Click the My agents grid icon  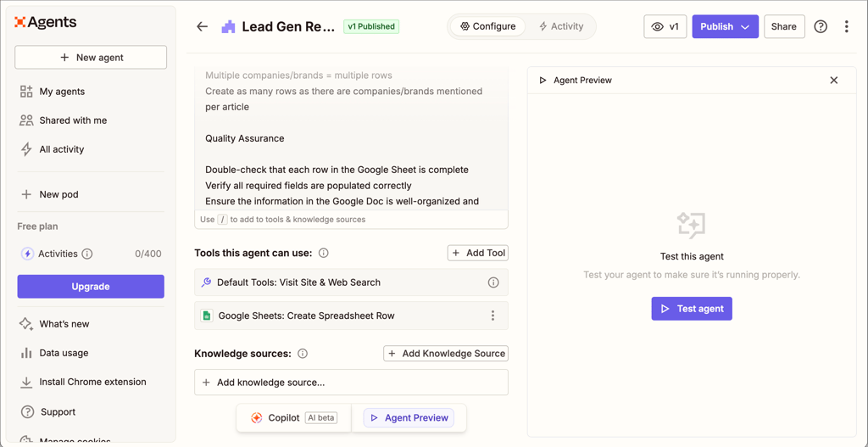click(x=26, y=92)
